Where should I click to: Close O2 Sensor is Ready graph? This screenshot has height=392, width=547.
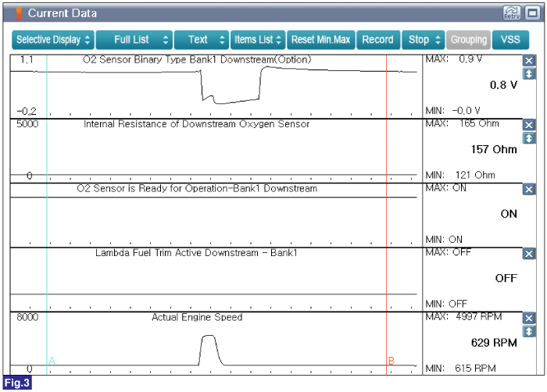[529, 190]
